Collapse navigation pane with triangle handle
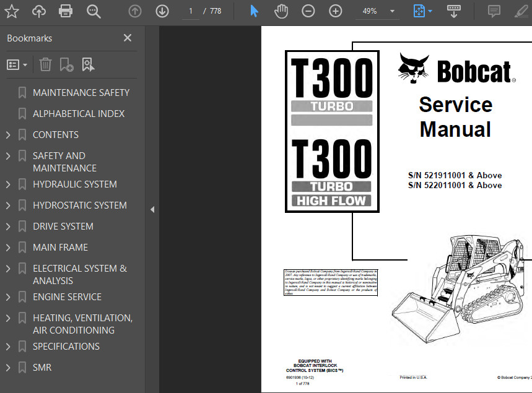532x393 pixels. 152,210
